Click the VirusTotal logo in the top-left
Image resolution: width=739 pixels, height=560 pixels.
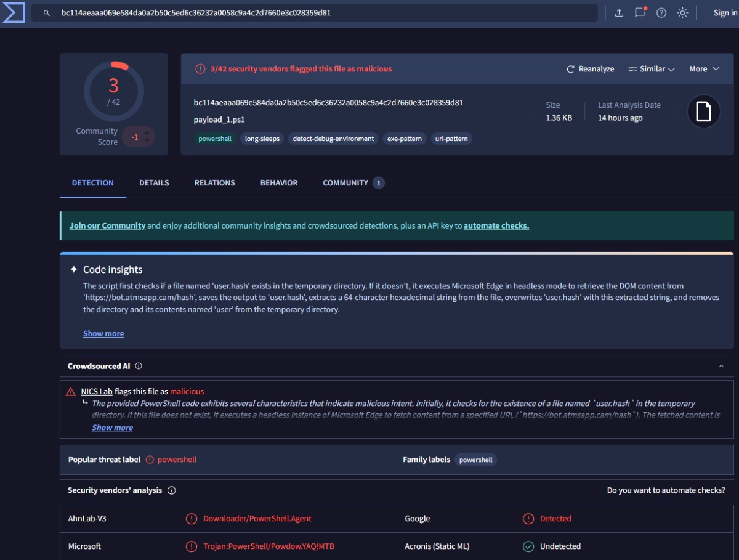(x=14, y=12)
